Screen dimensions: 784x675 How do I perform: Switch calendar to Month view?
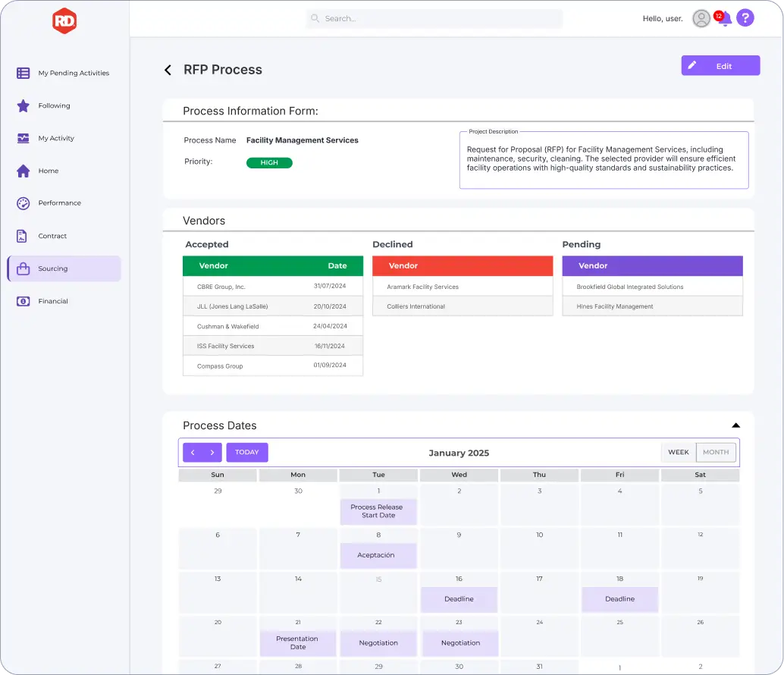[x=716, y=453]
